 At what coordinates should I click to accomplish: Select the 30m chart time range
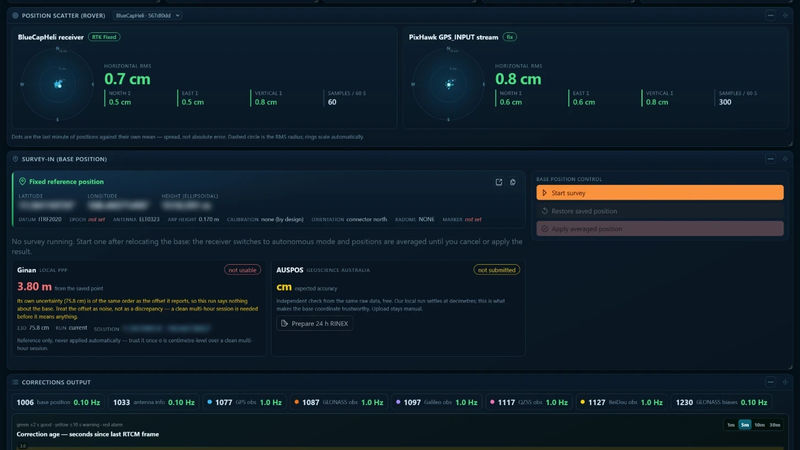(x=775, y=425)
